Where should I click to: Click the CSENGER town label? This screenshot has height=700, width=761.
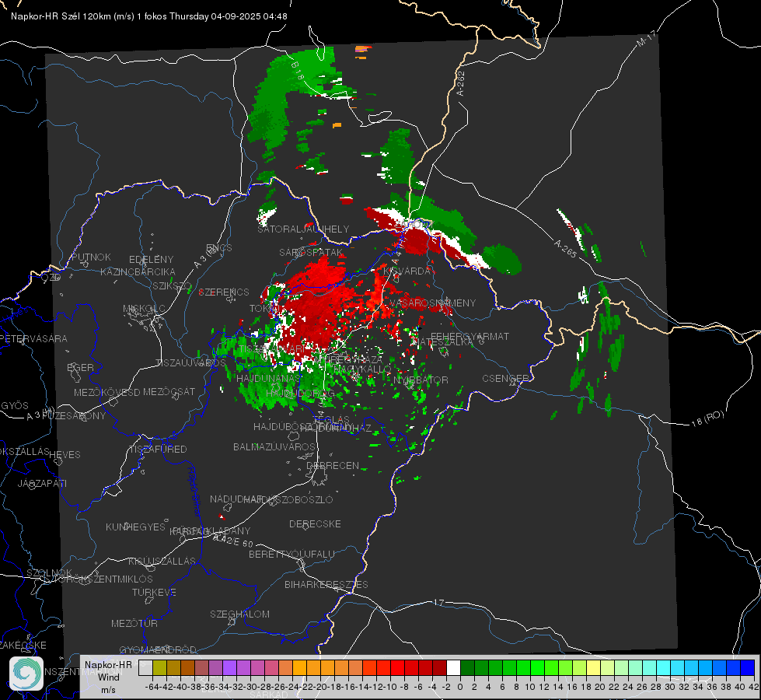pos(506,379)
